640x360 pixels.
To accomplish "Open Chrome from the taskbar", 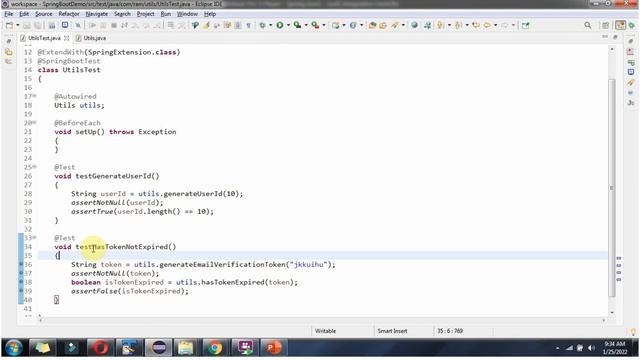I will click(214, 348).
